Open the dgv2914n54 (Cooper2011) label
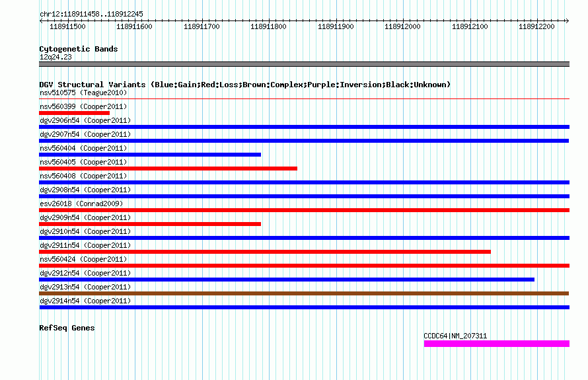Image resolution: width=588 pixels, height=380 pixels. pos(85,301)
